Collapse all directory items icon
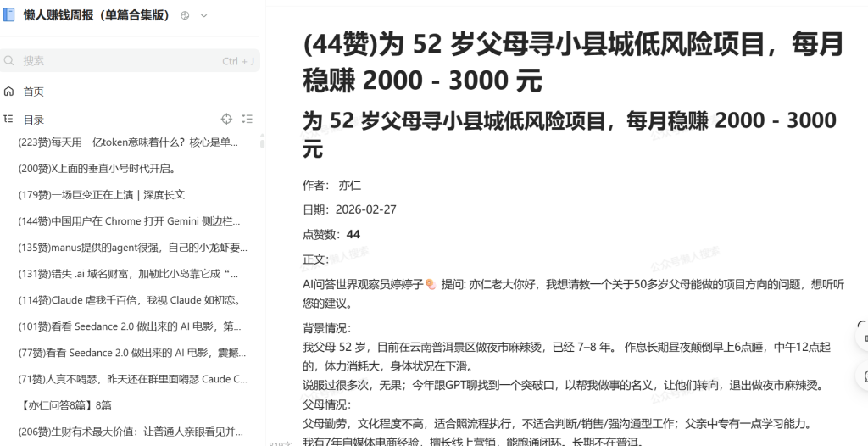This screenshot has height=446, width=868. (x=248, y=119)
